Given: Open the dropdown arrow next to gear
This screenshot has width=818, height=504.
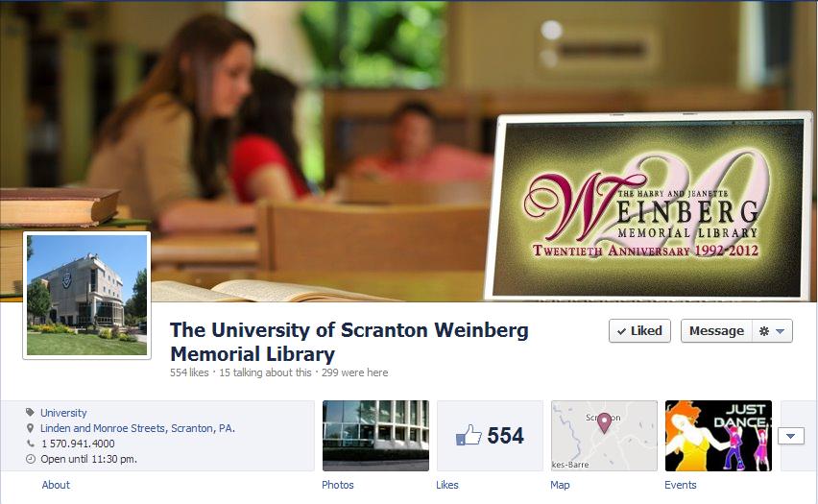Looking at the screenshot, I should click(x=781, y=331).
